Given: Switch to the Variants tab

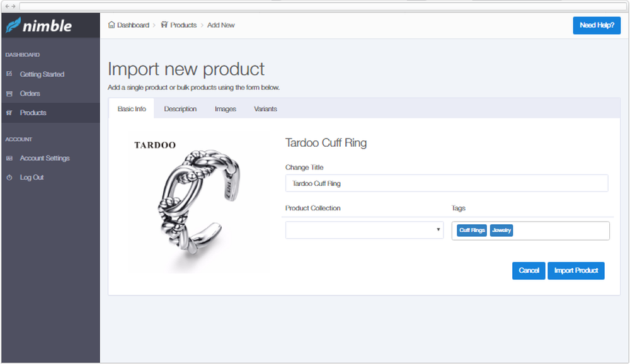Looking at the screenshot, I should [266, 109].
